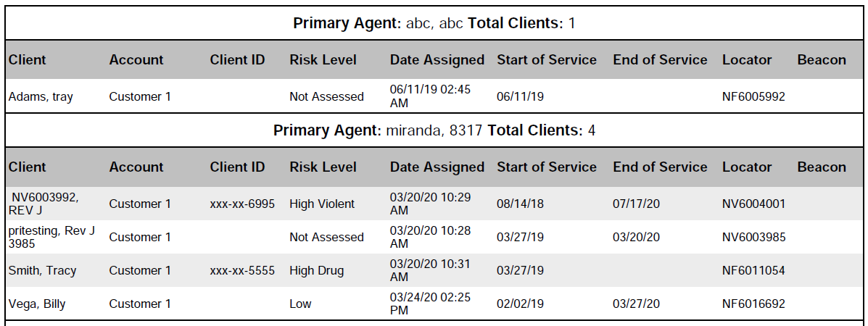
Task: Select client ID xxx-xx-5555
Action: pos(242,271)
